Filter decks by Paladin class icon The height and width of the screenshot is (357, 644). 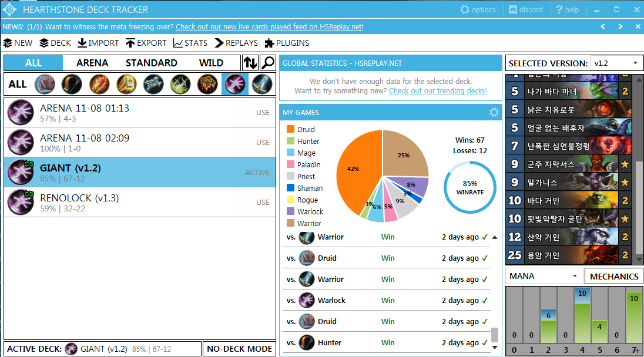[x=126, y=84]
